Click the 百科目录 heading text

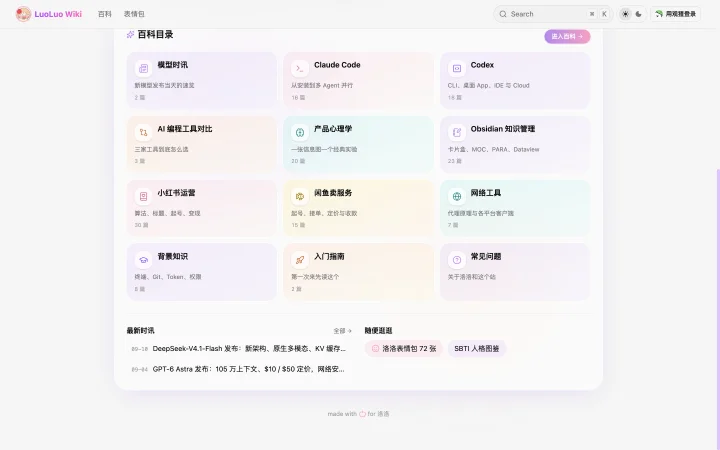(x=155, y=34)
